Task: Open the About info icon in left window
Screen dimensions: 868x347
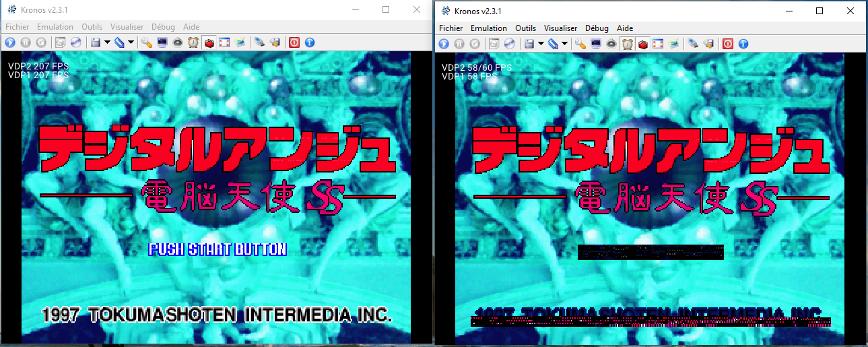Action: coord(310,42)
